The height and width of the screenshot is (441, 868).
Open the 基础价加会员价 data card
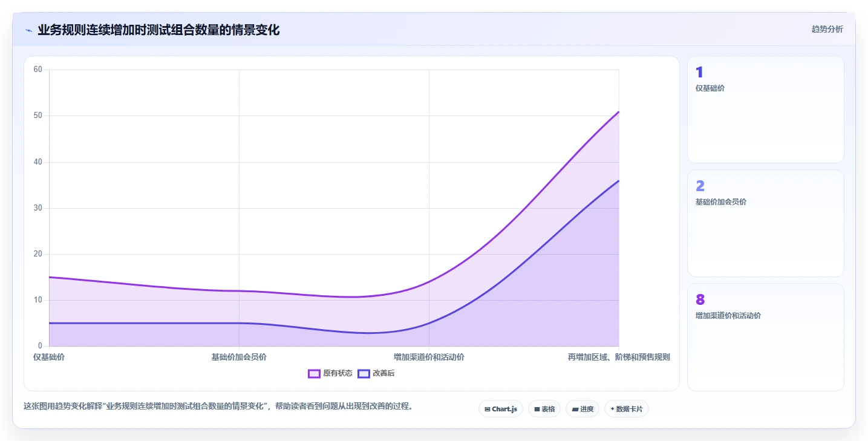pyautogui.click(x=766, y=223)
